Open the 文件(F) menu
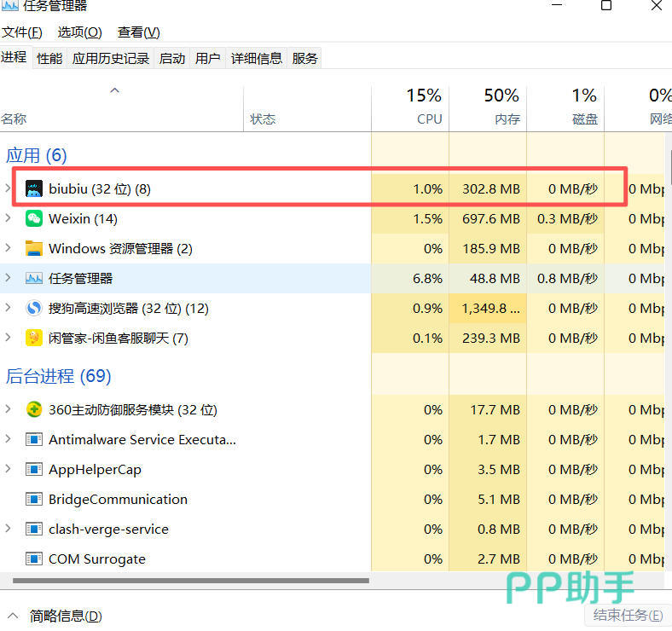 (22, 32)
